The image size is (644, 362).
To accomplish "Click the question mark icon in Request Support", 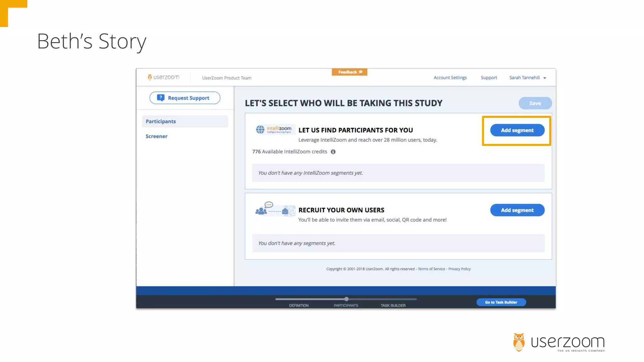I will coord(161,98).
